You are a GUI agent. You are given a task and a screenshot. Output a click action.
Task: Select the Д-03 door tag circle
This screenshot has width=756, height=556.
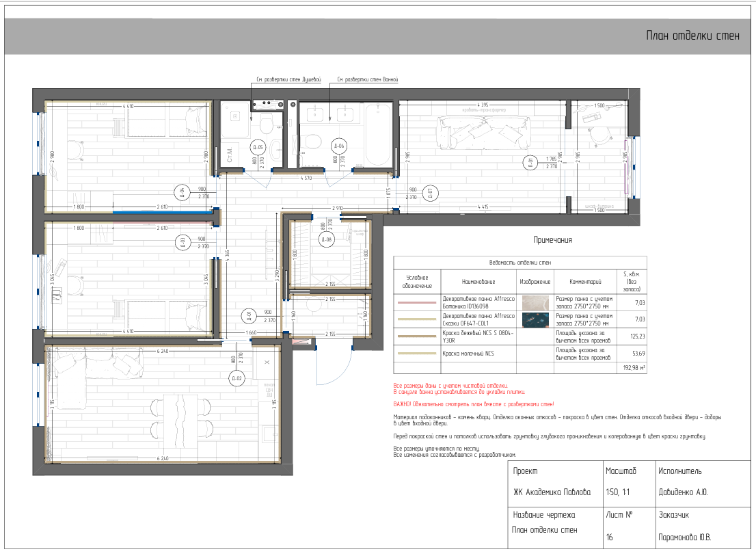181,241
